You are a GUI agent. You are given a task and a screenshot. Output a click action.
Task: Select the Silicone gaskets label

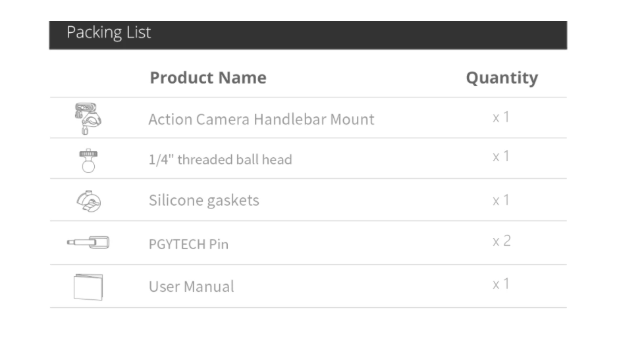pyautogui.click(x=203, y=201)
